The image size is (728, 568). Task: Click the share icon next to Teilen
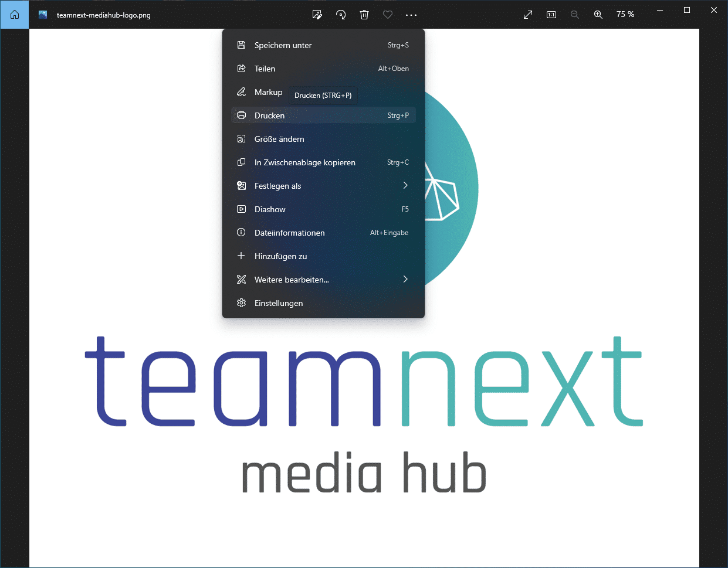pos(241,69)
